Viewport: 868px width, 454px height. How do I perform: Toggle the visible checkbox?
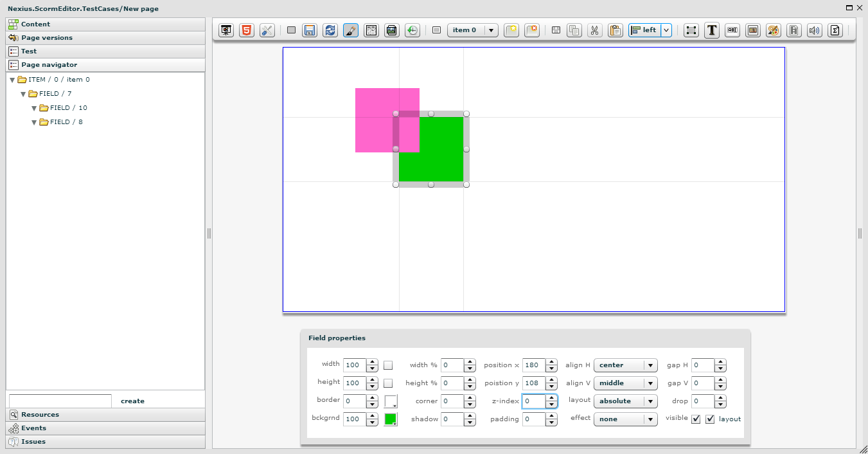click(x=695, y=419)
